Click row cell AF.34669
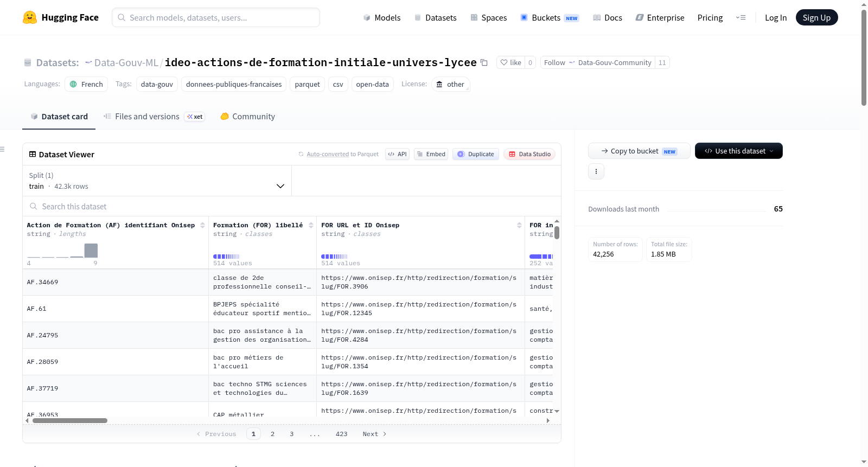The height and width of the screenshot is (467, 868). [116, 282]
